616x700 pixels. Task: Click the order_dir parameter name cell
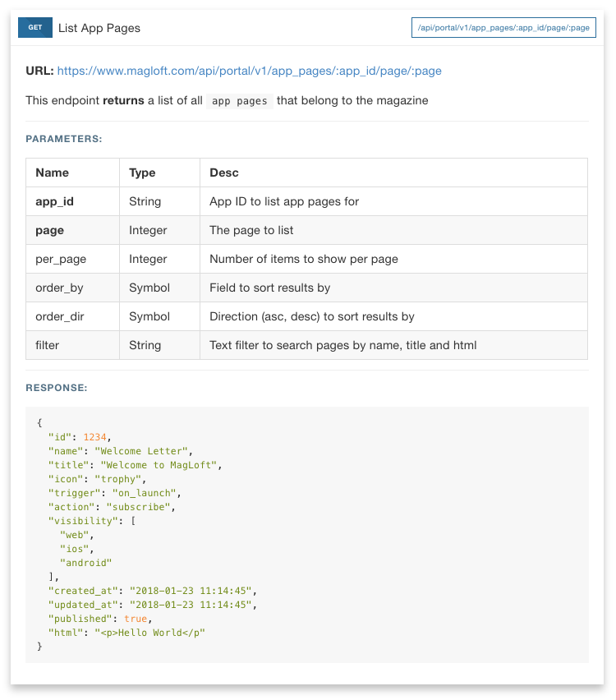click(60, 316)
